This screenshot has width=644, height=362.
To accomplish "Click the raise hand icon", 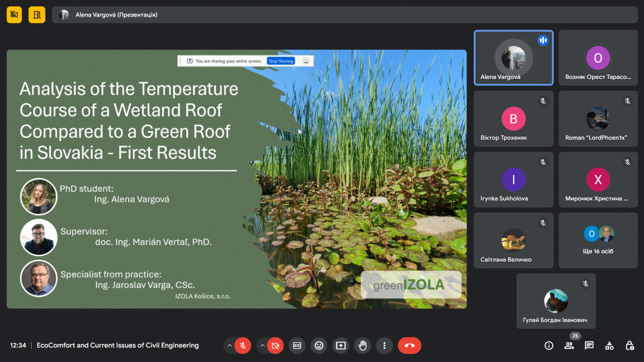I will pyautogui.click(x=363, y=345).
